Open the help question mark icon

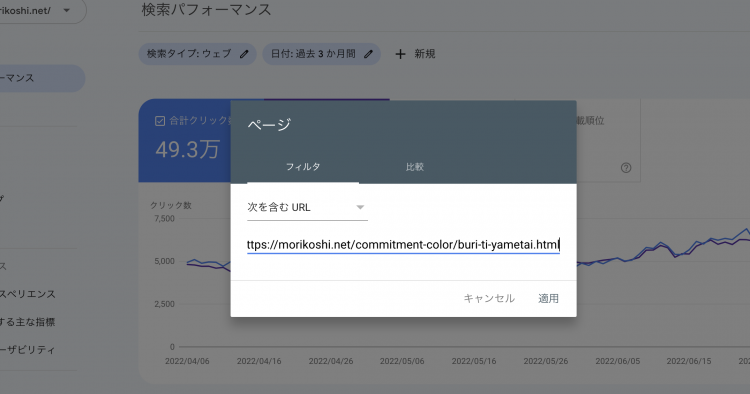tap(626, 168)
